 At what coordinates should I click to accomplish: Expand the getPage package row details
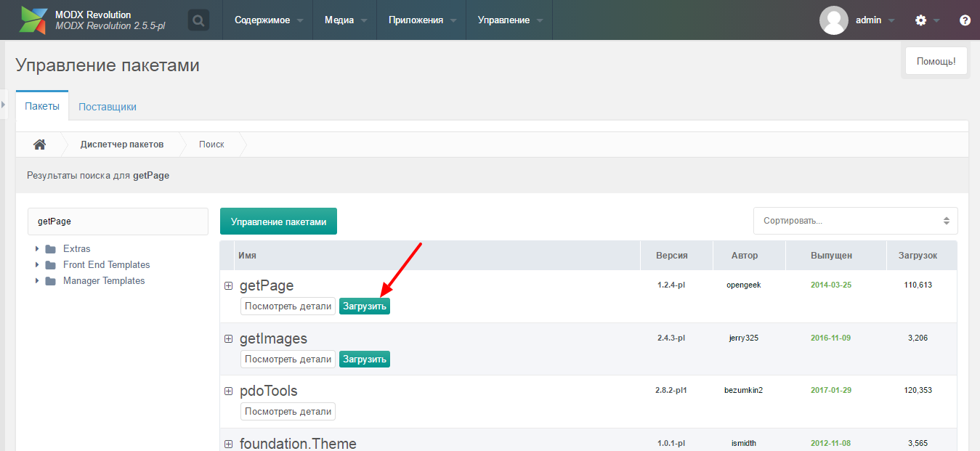click(228, 286)
